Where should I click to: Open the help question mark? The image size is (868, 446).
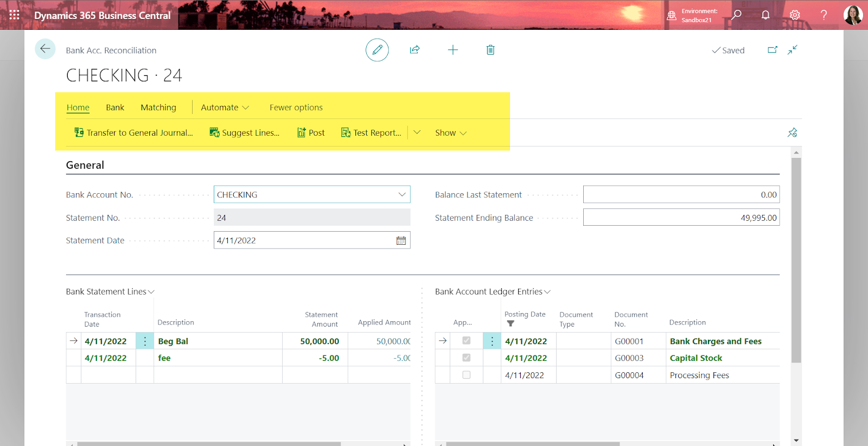pyautogui.click(x=824, y=15)
